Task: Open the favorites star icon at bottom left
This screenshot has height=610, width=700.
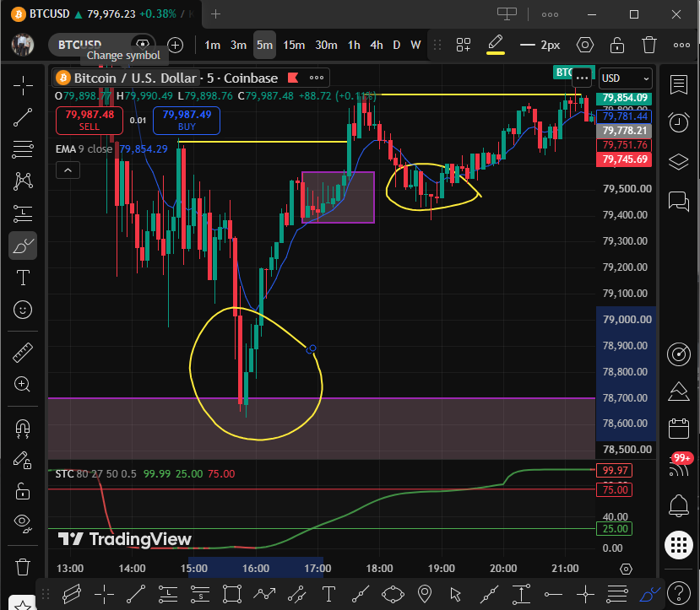Action: click(23, 605)
